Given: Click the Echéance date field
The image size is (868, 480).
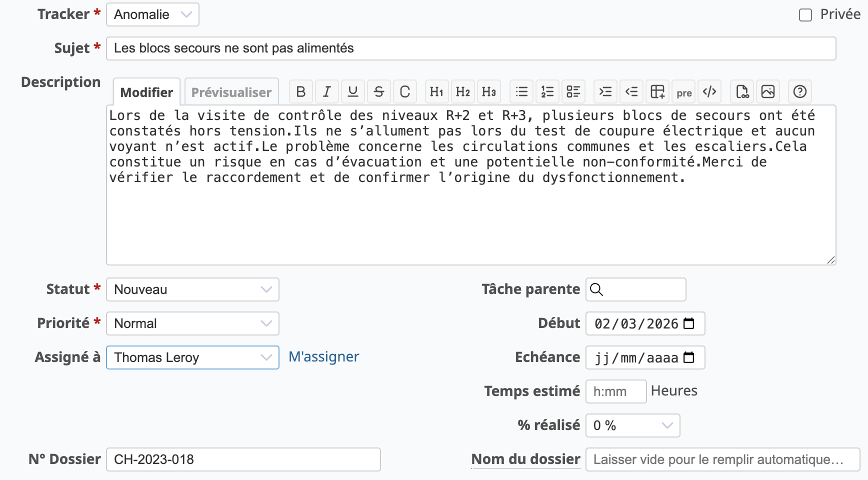Looking at the screenshot, I should (645, 357).
